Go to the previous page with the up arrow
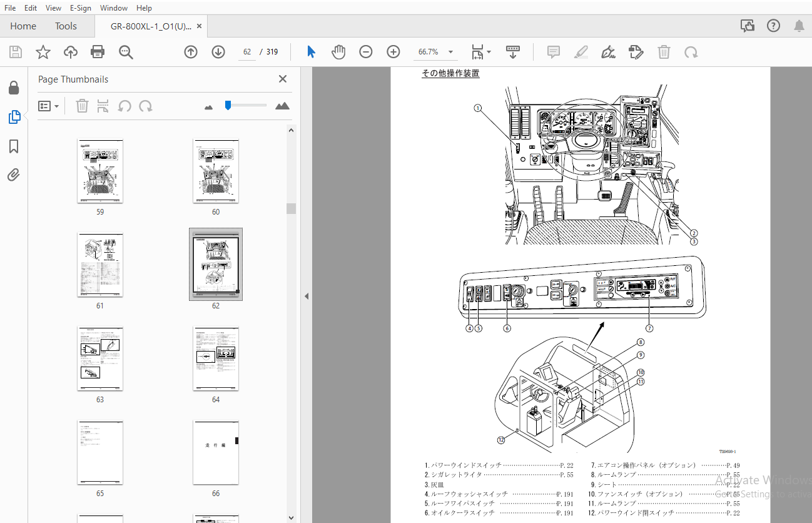This screenshot has height=523, width=812. pos(191,52)
